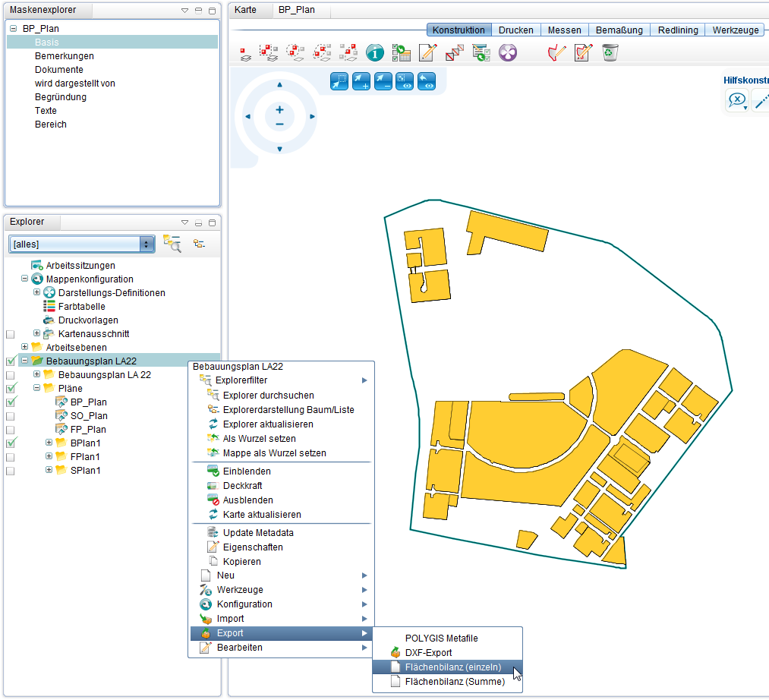Select Farbtabelle in the Explorer tree
This screenshot has height=700, width=769.
[x=81, y=307]
